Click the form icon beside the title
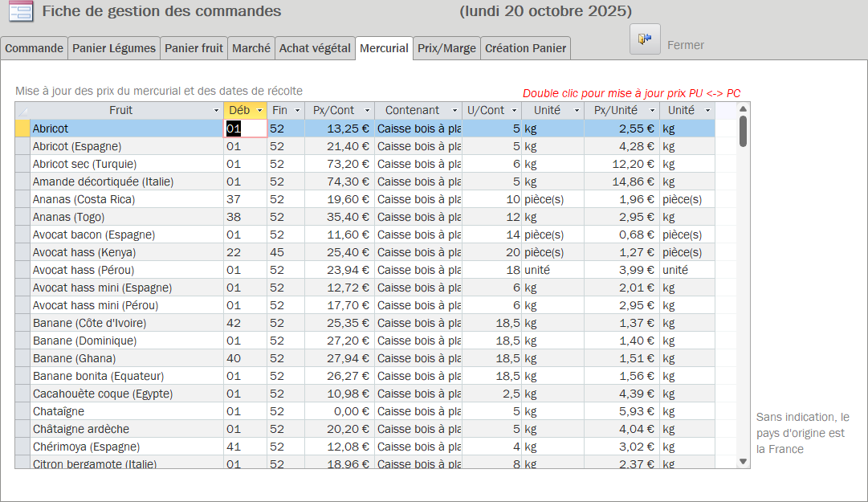This screenshot has width=868, height=502. (20, 11)
